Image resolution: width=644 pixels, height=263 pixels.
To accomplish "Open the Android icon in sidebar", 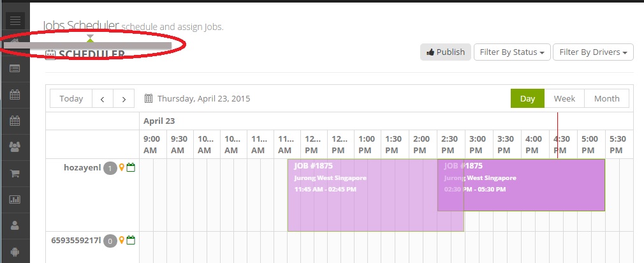I will [x=15, y=252].
